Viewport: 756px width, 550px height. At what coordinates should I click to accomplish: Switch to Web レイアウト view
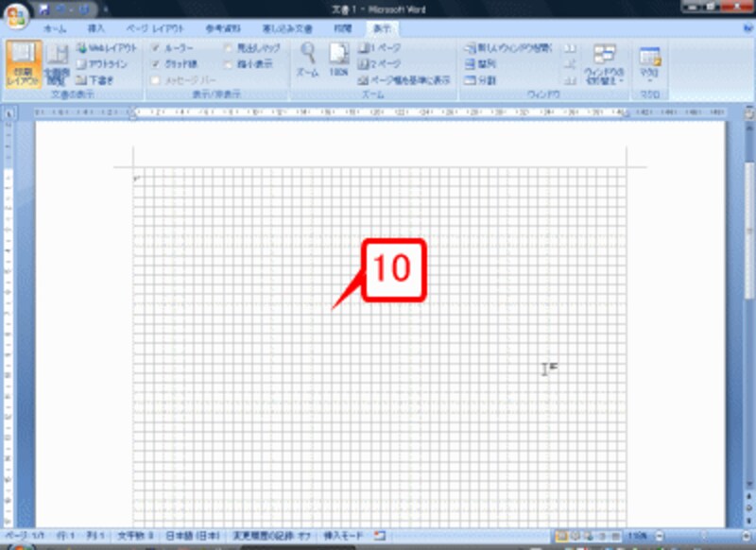click(x=107, y=47)
